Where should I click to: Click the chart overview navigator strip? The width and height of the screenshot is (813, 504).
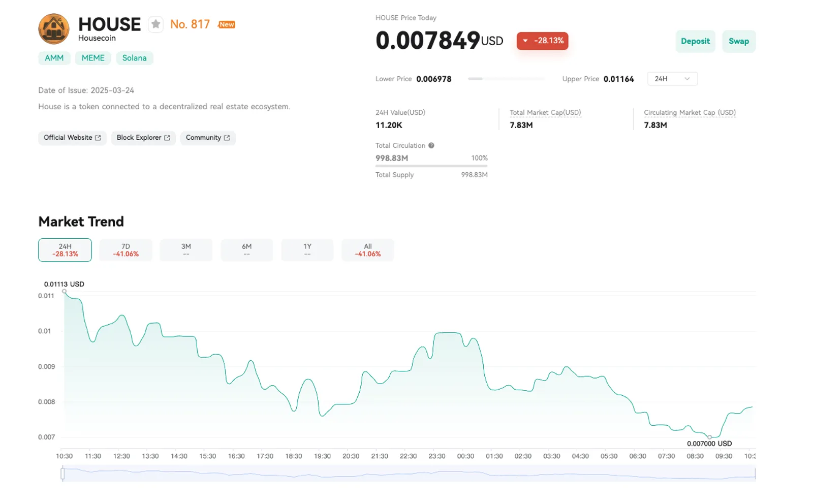[409, 474]
